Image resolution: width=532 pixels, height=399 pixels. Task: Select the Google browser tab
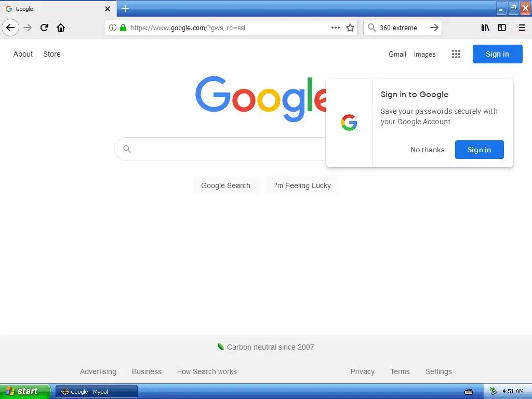58,9
